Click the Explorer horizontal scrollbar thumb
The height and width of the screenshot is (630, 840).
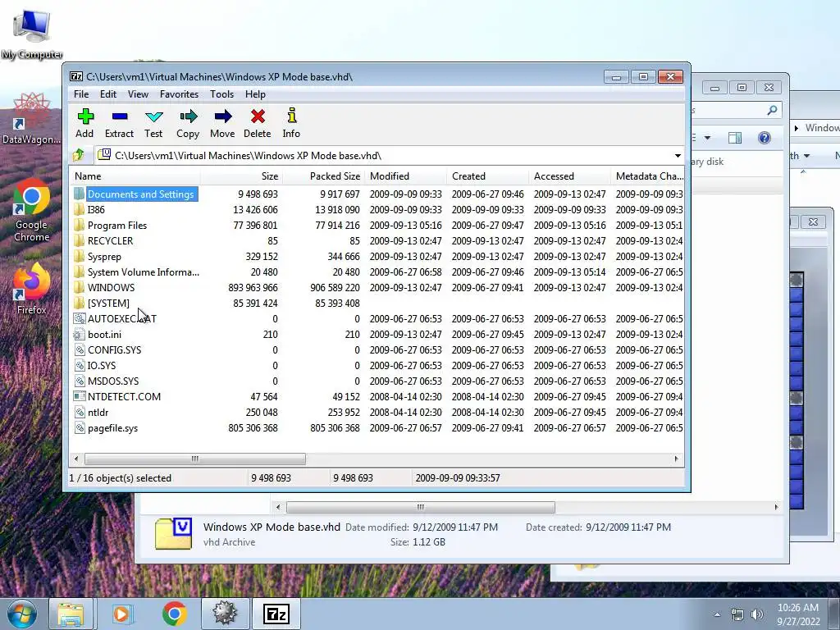pyautogui.click(x=421, y=507)
